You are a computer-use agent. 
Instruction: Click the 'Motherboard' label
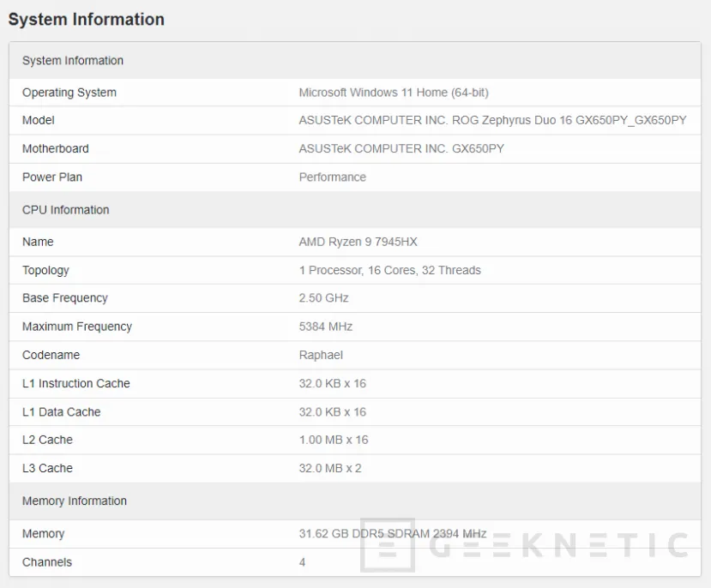point(56,148)
